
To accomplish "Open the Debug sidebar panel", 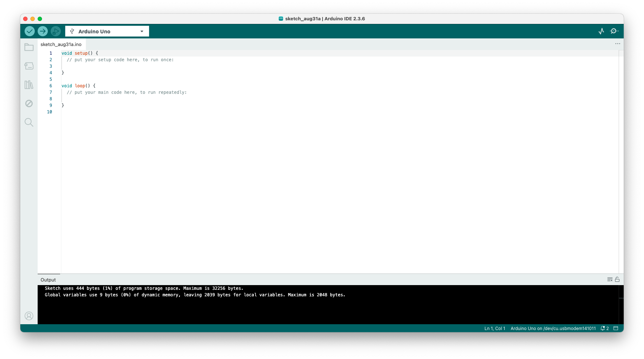I will click(29, 104).
